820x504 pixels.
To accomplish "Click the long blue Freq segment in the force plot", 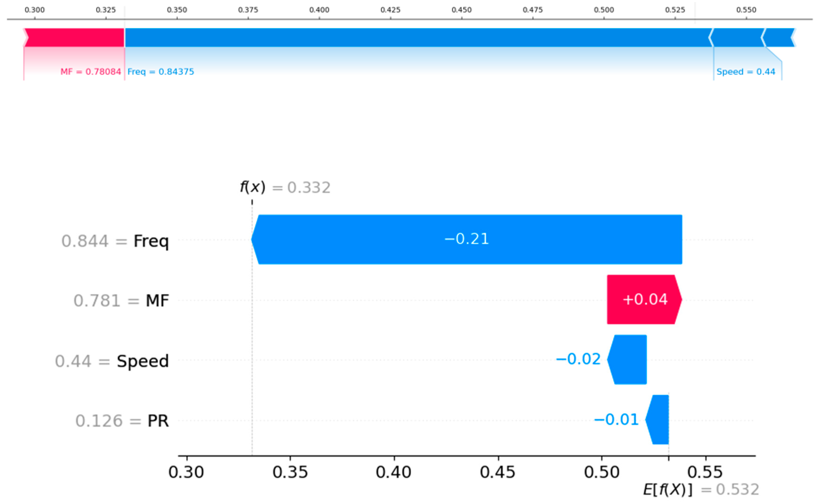I will click(x=417, y=37).
